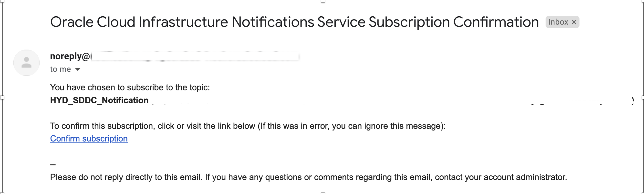Click the closing parenthesis after the topic ID
Screen dimensions: 644x194
[x=633, y=101]
